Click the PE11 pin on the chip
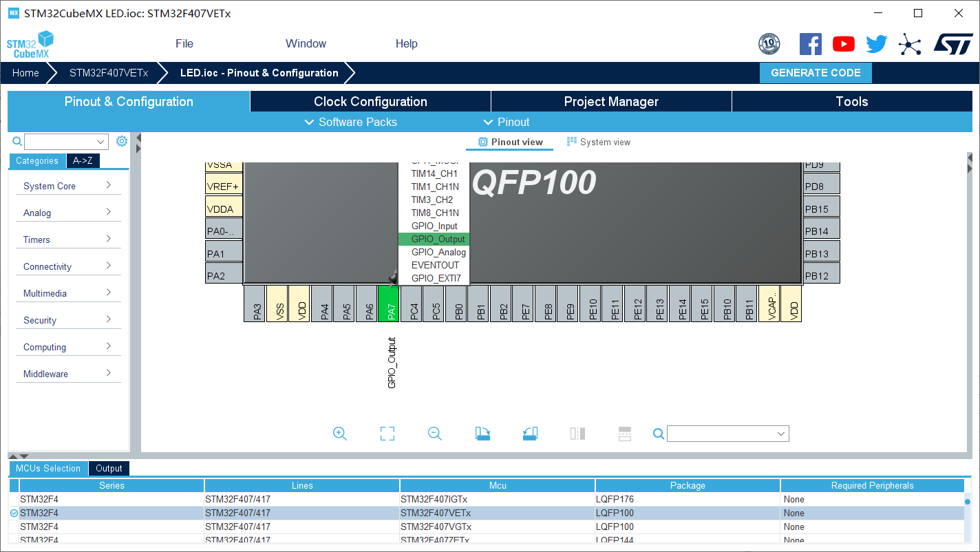 pyautogui.click(x=614, y=304)
